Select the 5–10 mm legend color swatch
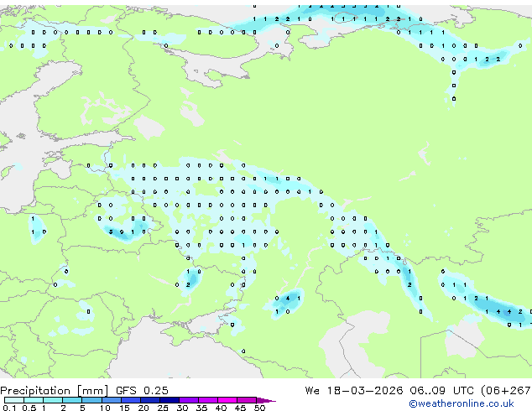 click(91, 400)
